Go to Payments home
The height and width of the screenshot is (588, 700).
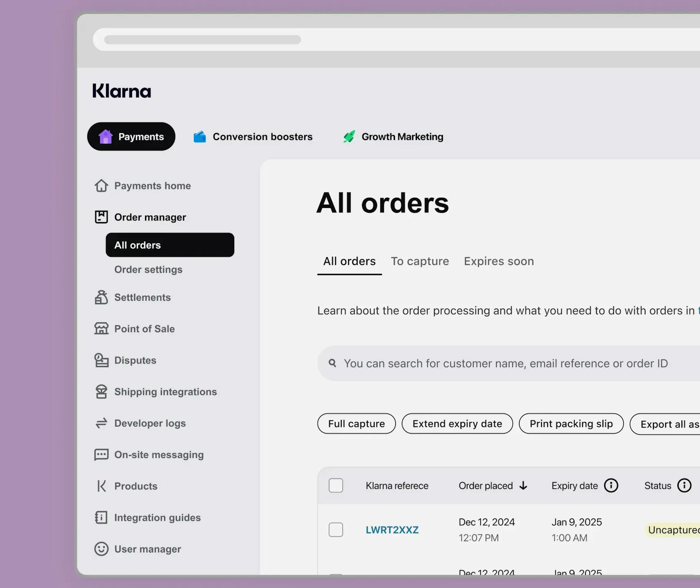[x=143, y=185]
